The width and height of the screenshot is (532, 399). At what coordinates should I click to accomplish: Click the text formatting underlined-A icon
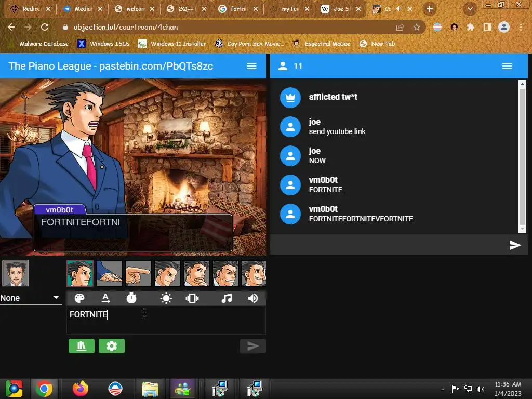[105, 298]
